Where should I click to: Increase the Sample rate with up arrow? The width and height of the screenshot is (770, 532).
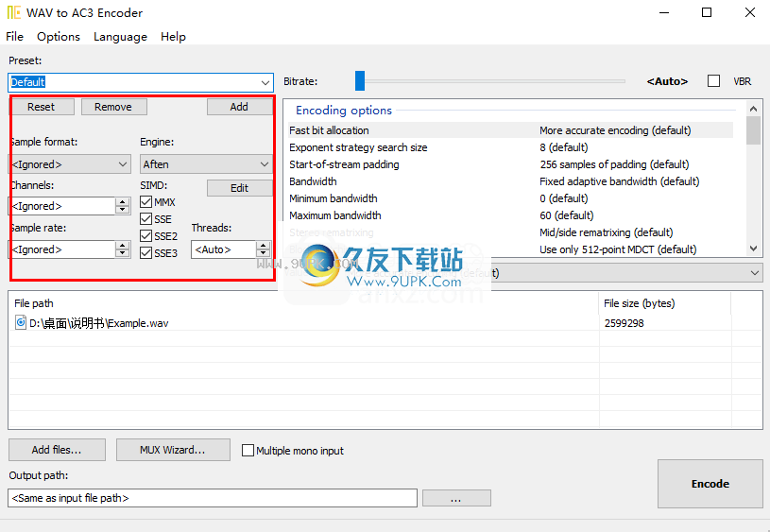click(122, 245)
